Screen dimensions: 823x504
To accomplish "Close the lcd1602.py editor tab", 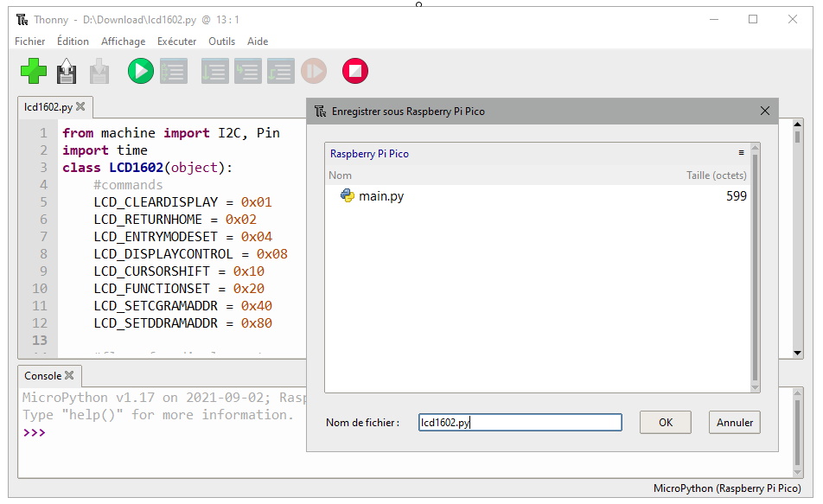I will pos(80,107).
